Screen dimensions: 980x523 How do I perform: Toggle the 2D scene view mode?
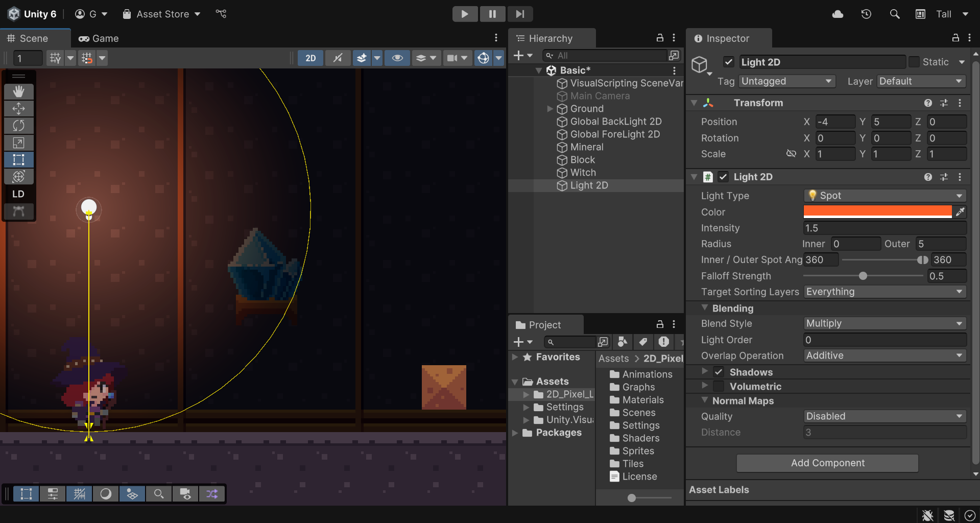tap(310, 58)
